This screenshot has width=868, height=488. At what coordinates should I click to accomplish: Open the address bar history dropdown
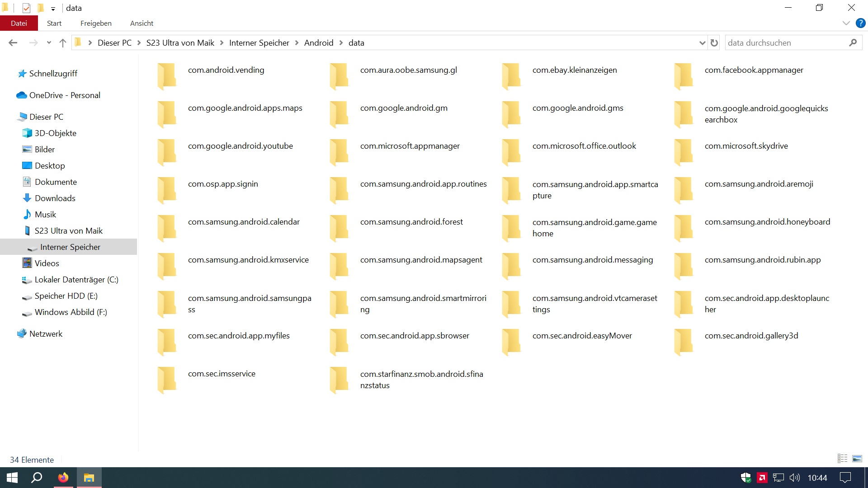point(702,43)
